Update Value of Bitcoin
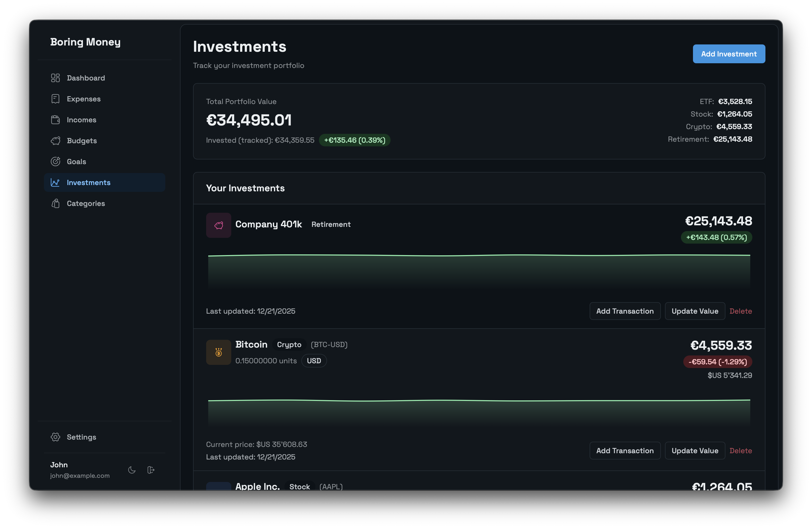The width and height of the screenshot is (812, 529). click(695, 451)
